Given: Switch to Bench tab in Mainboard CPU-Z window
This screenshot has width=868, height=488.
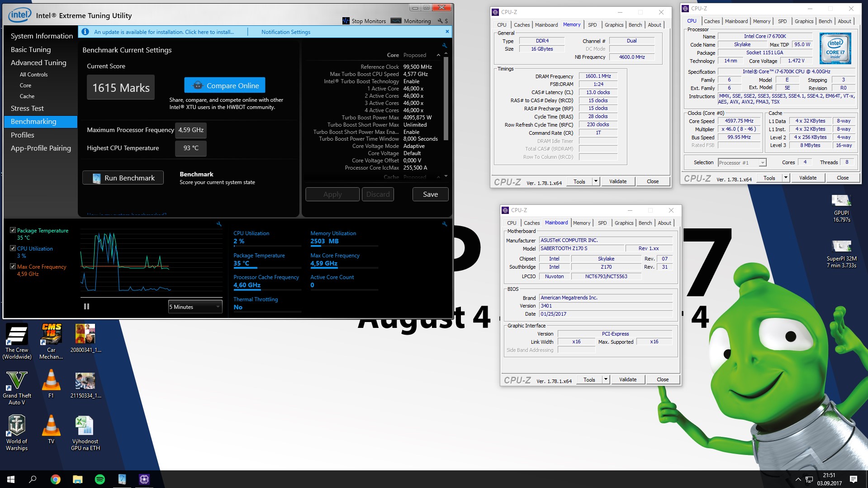Looking at the screenshot, I should pyautogui.click(x=645, y=223).
